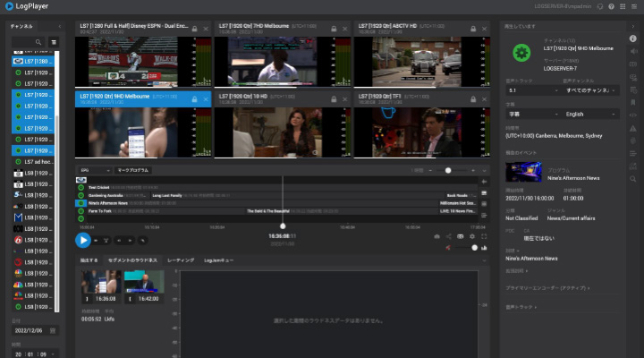Toggle the muted volume speaker icon
The image size is (644, 358).
[448, 248]
